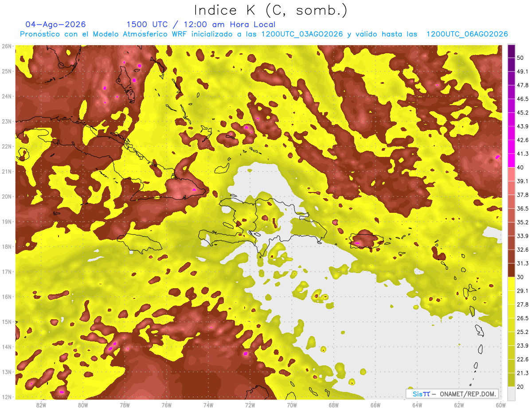Select the forecast date '04-Ago-2026'
This screenshot has width=532, height=411.
[56, 24]
